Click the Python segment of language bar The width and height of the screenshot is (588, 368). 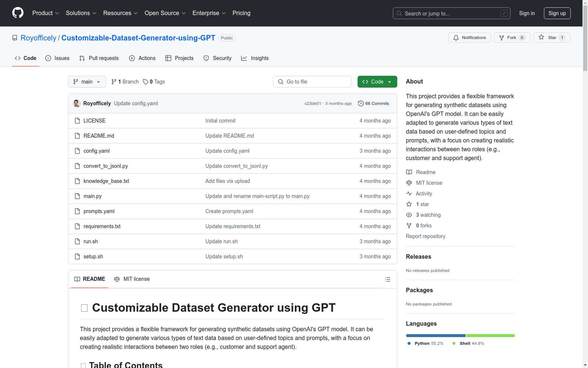(x=436, y=336)
